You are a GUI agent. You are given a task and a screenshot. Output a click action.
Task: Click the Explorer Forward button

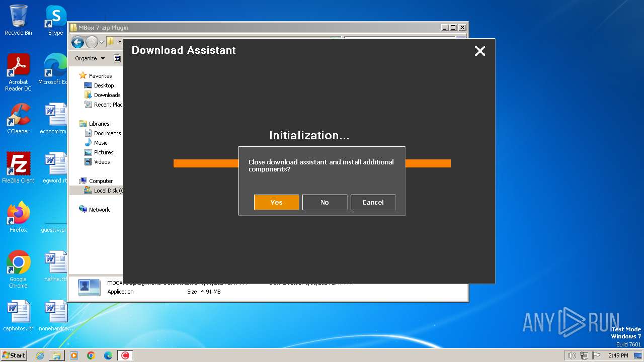pos(92,42)
